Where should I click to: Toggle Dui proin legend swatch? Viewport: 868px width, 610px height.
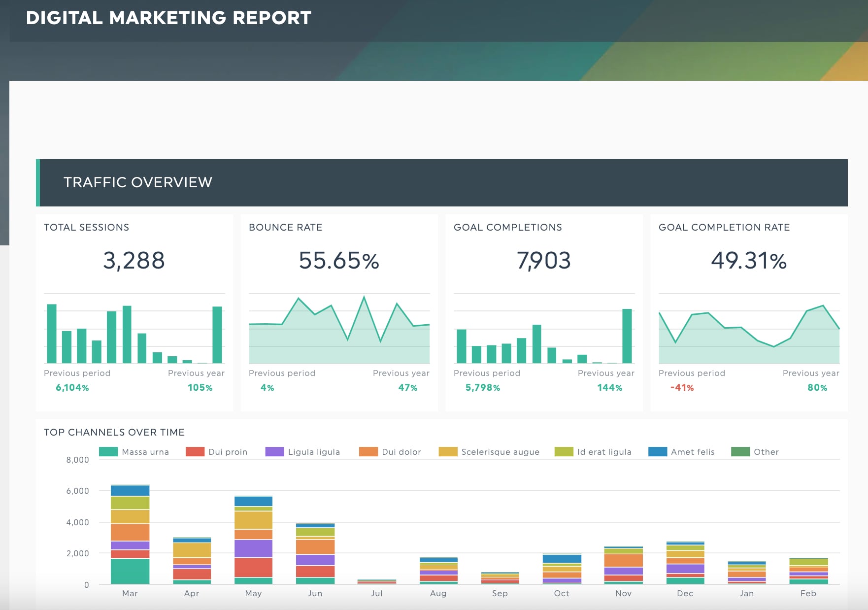click(195, 452)
